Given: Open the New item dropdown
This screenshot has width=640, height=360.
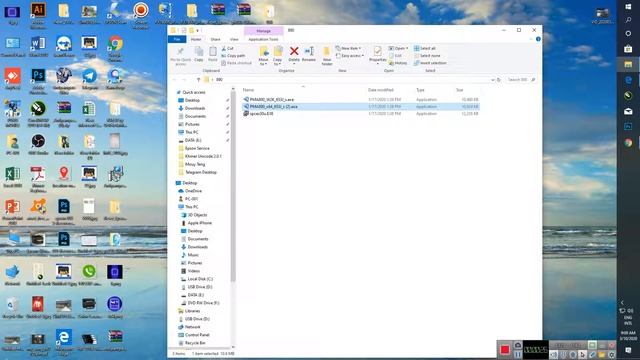Looking at the screenshot, I should pos(349,48).
